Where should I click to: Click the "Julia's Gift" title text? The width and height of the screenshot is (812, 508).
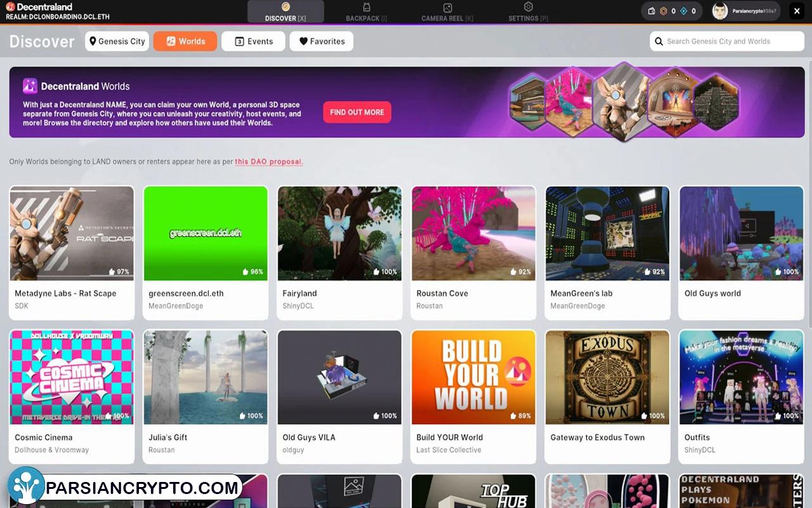[x=167, y=438]
